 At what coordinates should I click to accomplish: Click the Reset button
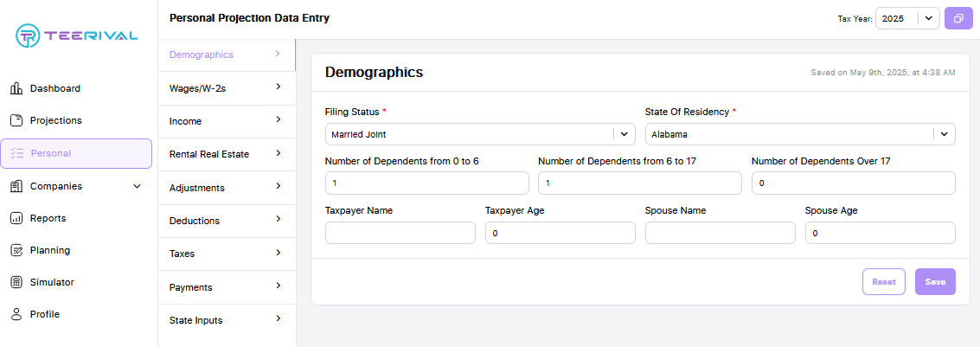[884, 281]
